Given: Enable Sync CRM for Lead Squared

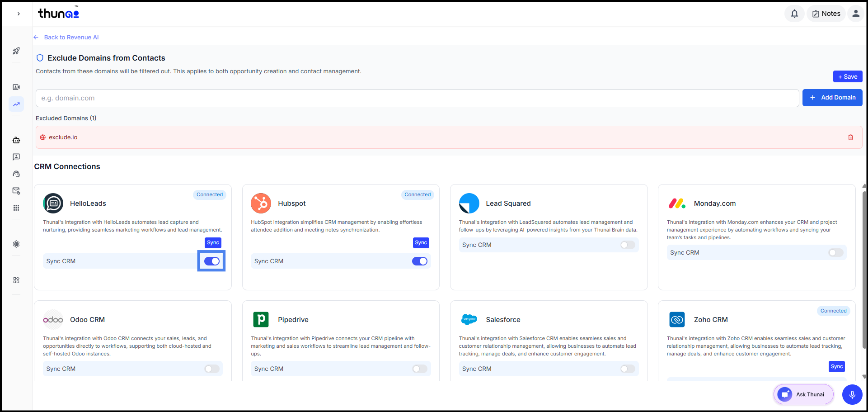Looking at the screenshot, I should point(628,245).
